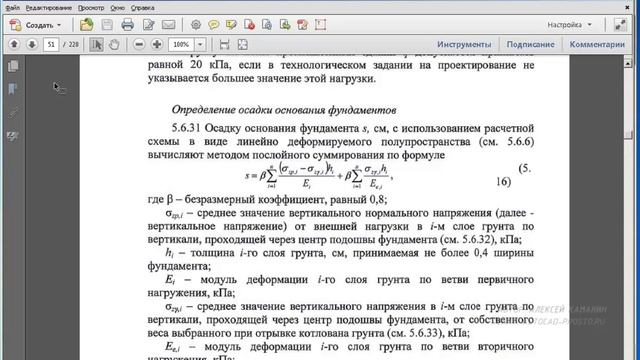Click the rotate pages icon
The height and width of the screenshot is (360, 640).
click(x=267, y=25)
